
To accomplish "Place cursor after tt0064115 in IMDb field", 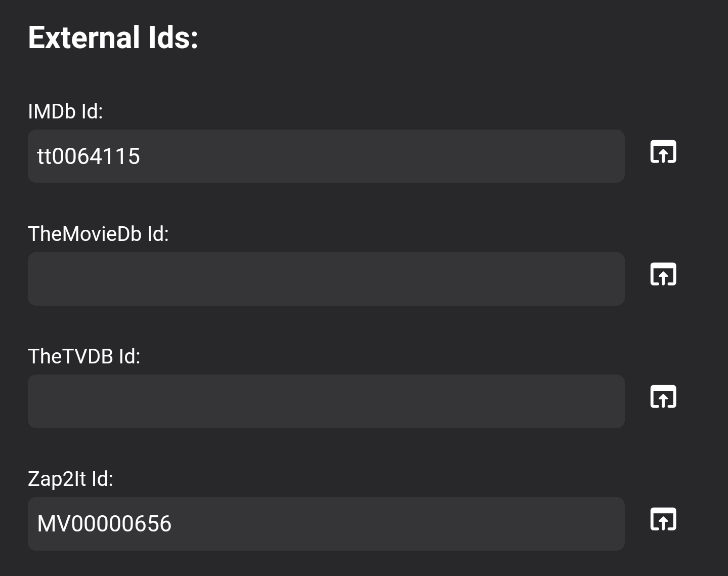I will point(144,156).
